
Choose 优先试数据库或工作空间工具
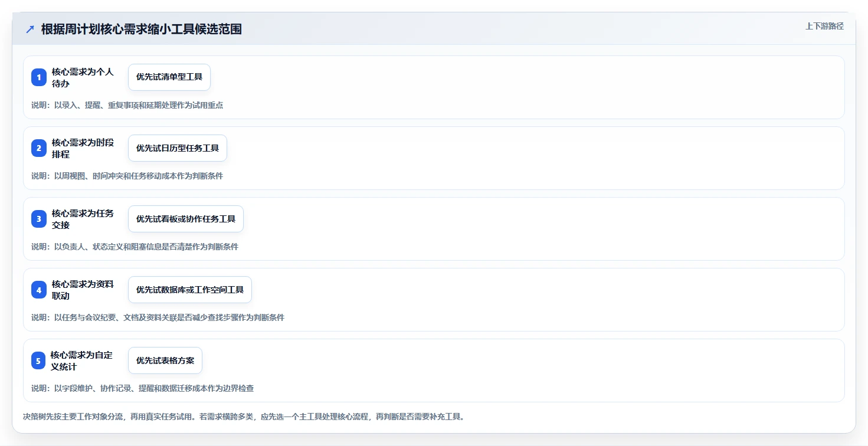190,290
